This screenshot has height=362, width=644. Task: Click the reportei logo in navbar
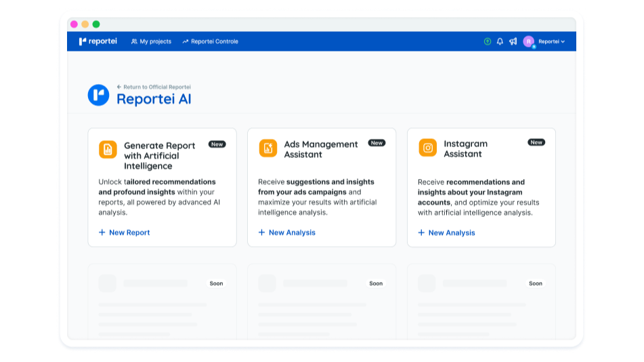tap(98, 41)
